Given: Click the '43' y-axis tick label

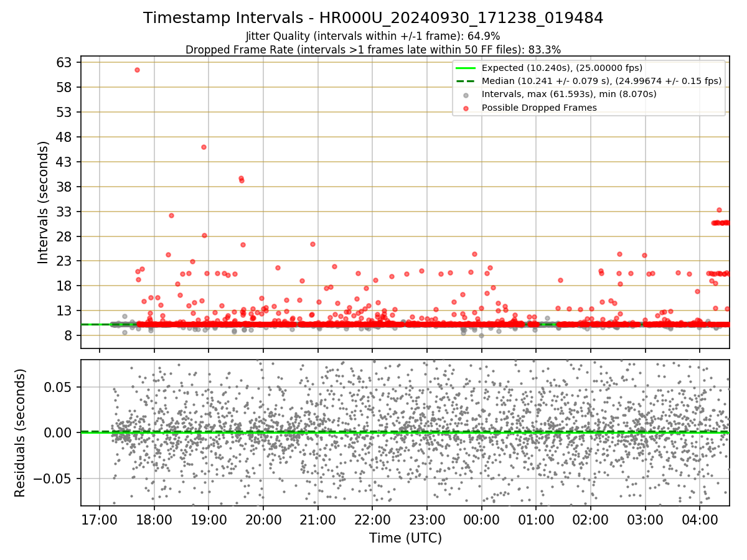Looking at the screenshot, I should [65, 162].
